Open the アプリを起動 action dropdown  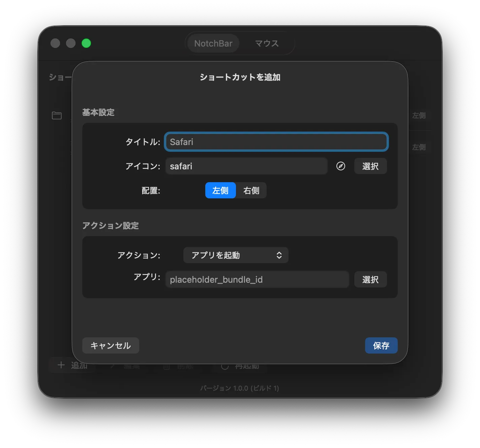point(236,255)
